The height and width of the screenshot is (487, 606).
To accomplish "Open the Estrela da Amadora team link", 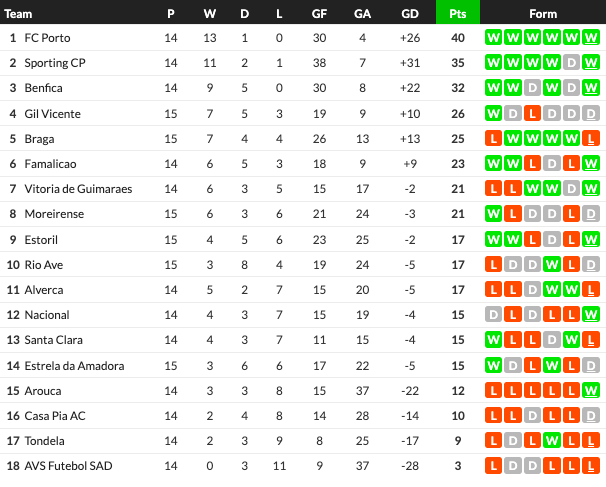I will click(x=78, y=365).
